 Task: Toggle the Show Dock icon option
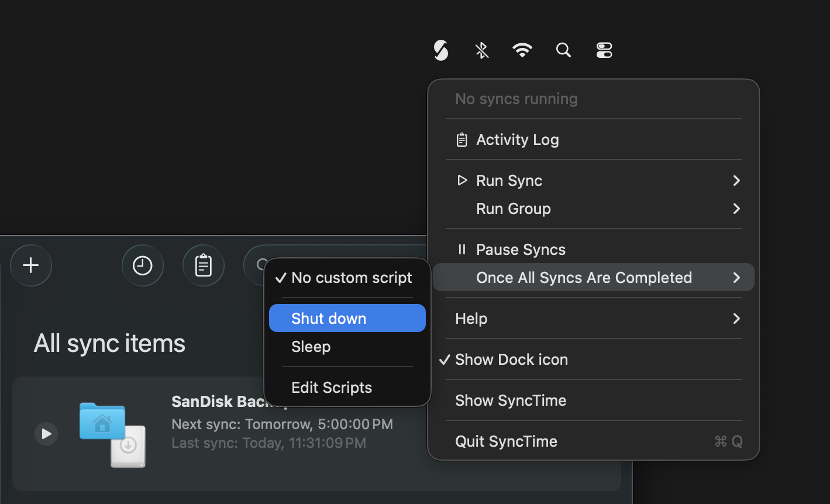511,360
